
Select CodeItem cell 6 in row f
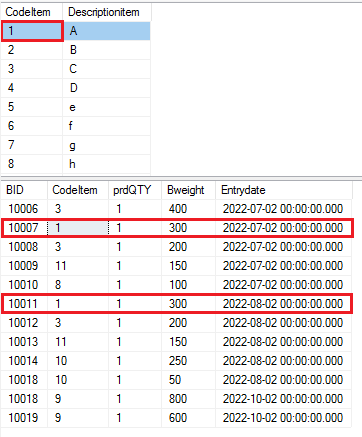[x=32, y=126]
